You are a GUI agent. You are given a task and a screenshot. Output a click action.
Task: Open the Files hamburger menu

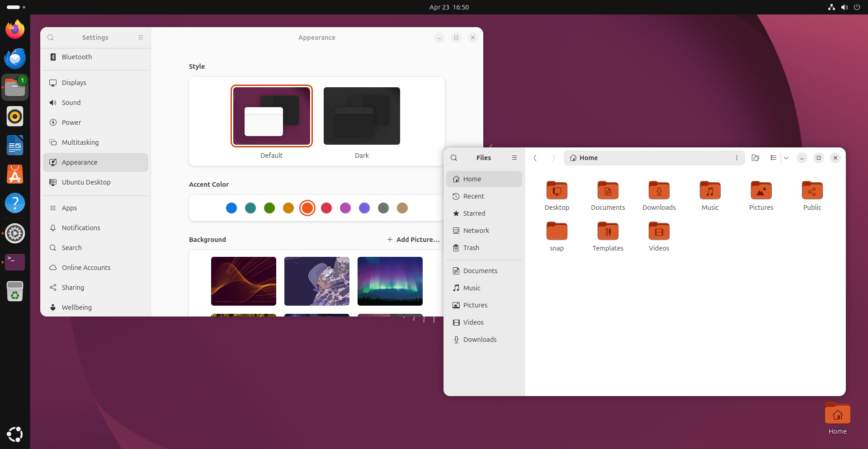(x=514, y=158)
